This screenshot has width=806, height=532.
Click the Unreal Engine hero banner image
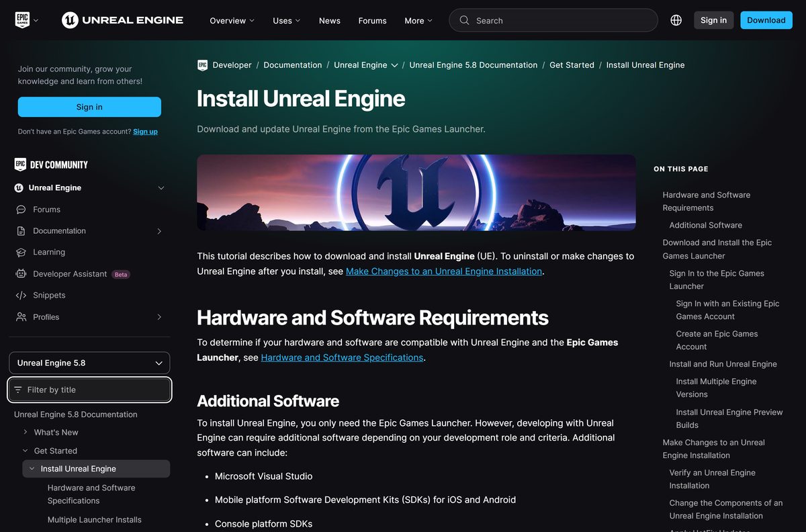pyautogui.click(x=416, y=193)
